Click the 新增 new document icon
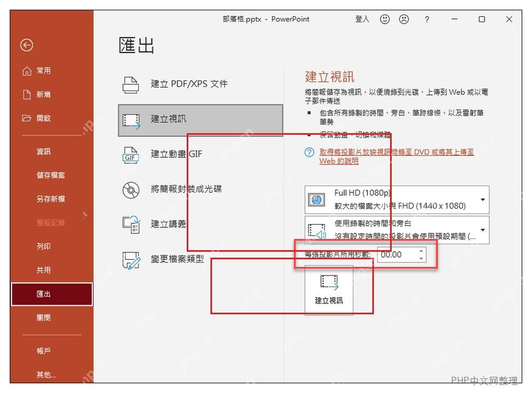Image resolution: width=532 pixels, height=393 pixels. pos(26,94)
